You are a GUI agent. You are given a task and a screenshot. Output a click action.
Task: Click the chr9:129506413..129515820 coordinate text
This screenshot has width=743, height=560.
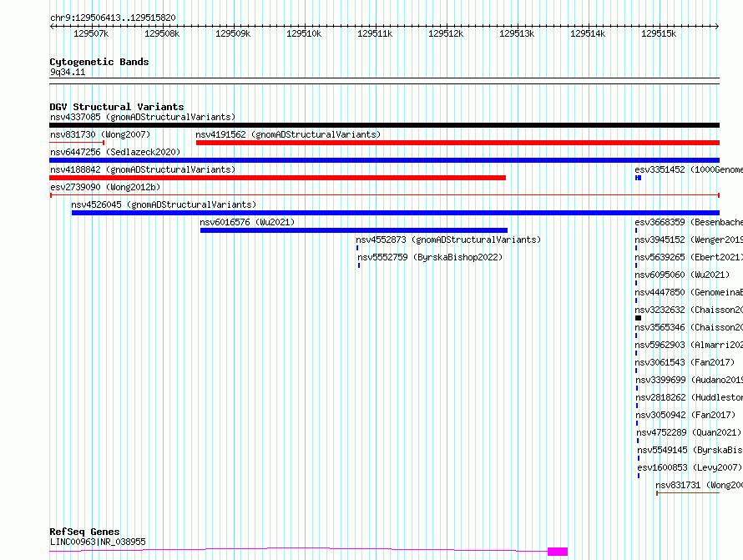point(113,18)
